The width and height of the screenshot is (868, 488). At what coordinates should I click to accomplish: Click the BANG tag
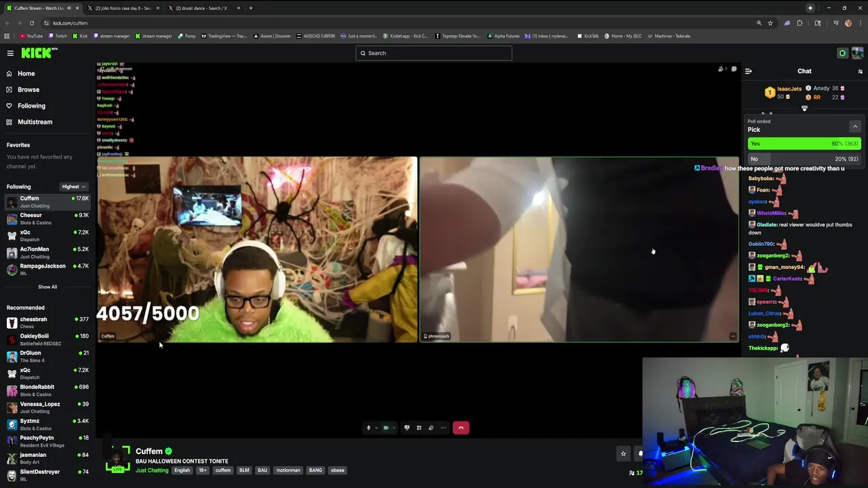(x=315, y=470)
